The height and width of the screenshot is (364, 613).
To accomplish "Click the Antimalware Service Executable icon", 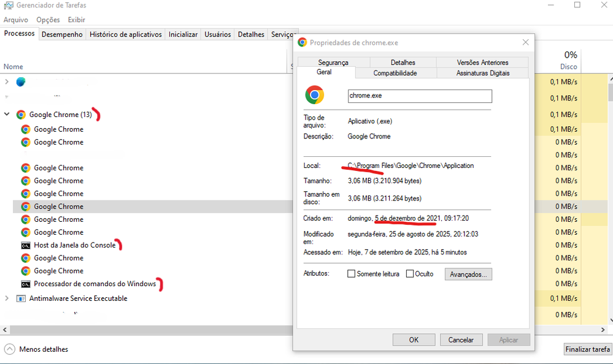I will point(21,298).
